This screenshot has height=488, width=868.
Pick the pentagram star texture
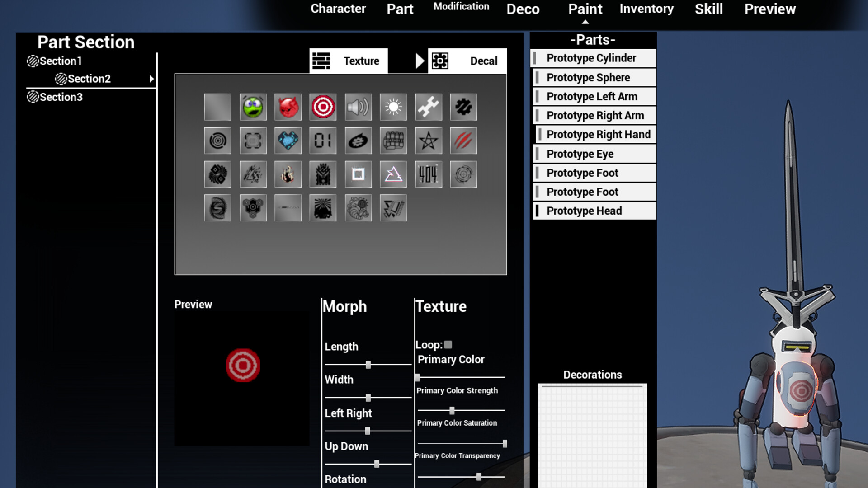click(x=428, y=141)
